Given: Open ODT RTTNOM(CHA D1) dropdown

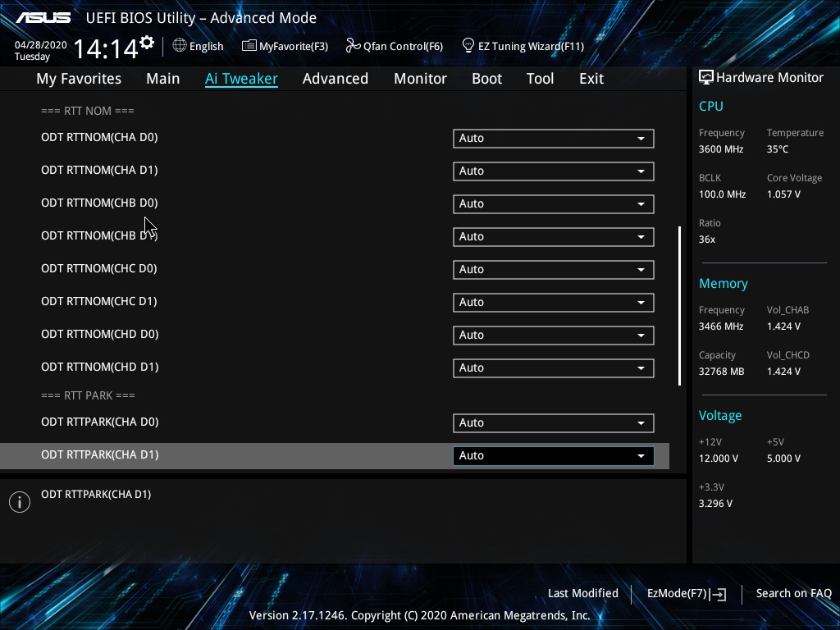Looking at the screenshot, I should tap(554, 171).
